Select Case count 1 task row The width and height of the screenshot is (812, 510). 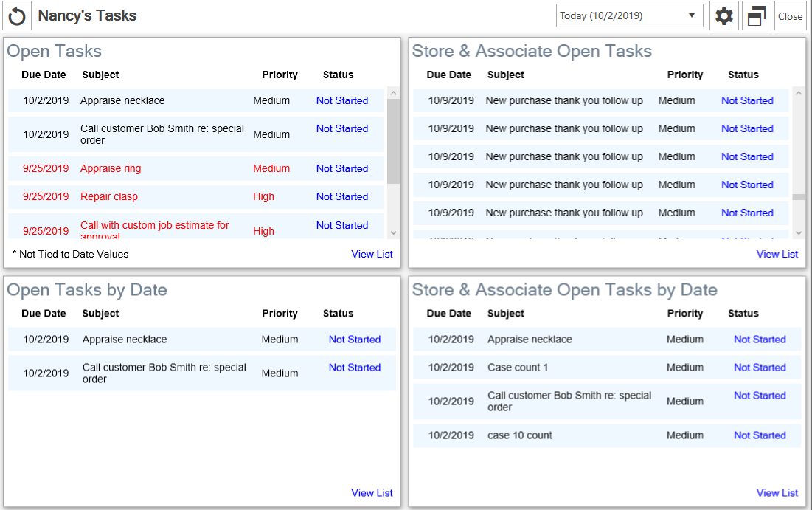[517, 368]
